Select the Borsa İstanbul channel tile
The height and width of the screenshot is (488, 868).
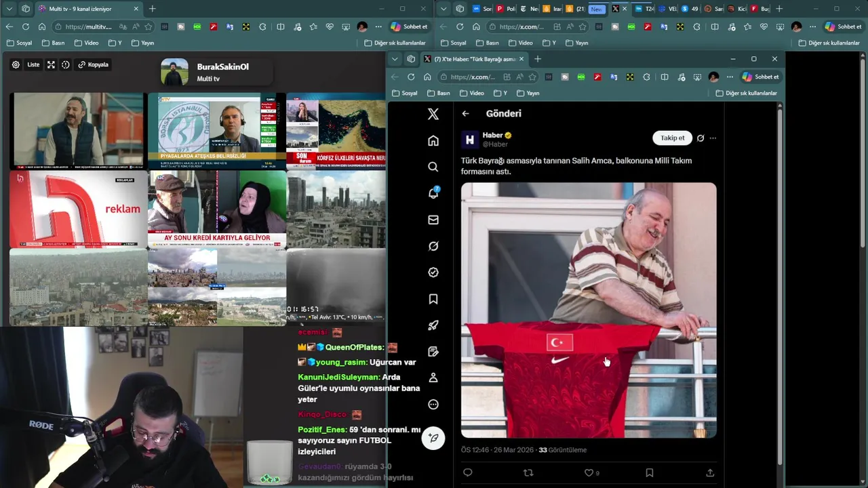(x=216, y=131)
